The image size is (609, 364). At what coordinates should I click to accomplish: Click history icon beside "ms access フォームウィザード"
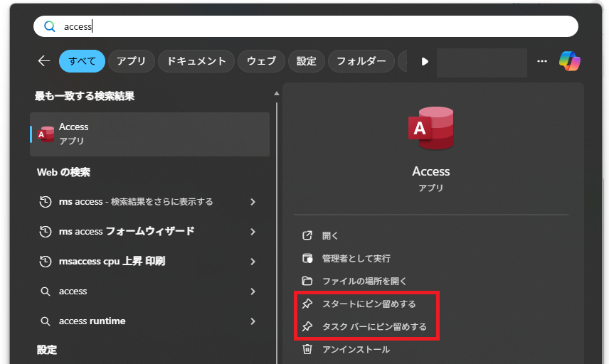click(46, 232)
